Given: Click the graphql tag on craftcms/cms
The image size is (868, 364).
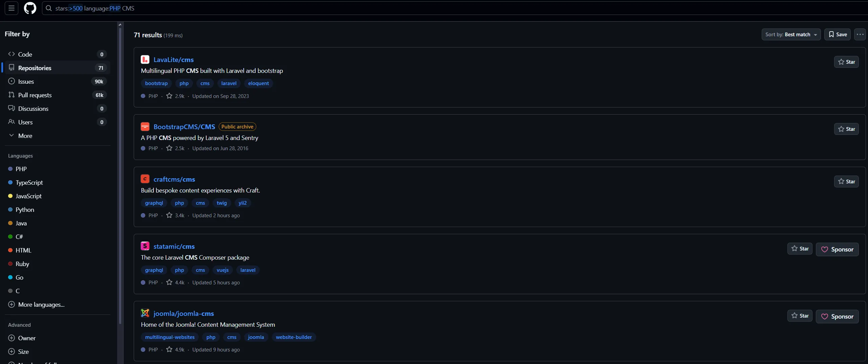Looking at the screenshot, I should pos(154,203).
